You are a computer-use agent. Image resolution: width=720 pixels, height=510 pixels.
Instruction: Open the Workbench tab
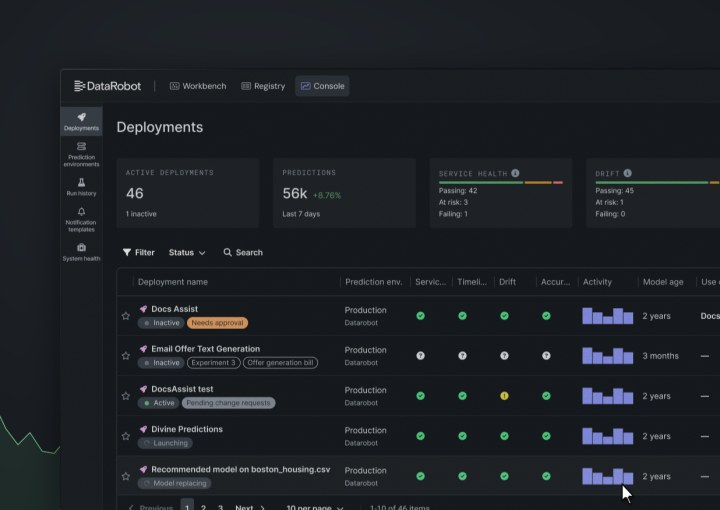pos(198,86)
